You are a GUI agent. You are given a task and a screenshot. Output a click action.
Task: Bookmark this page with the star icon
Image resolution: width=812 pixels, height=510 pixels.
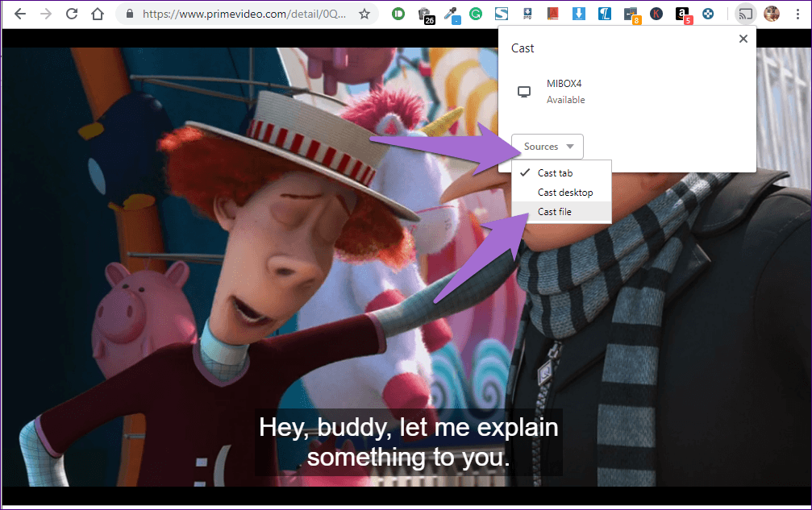coord(364,14)
